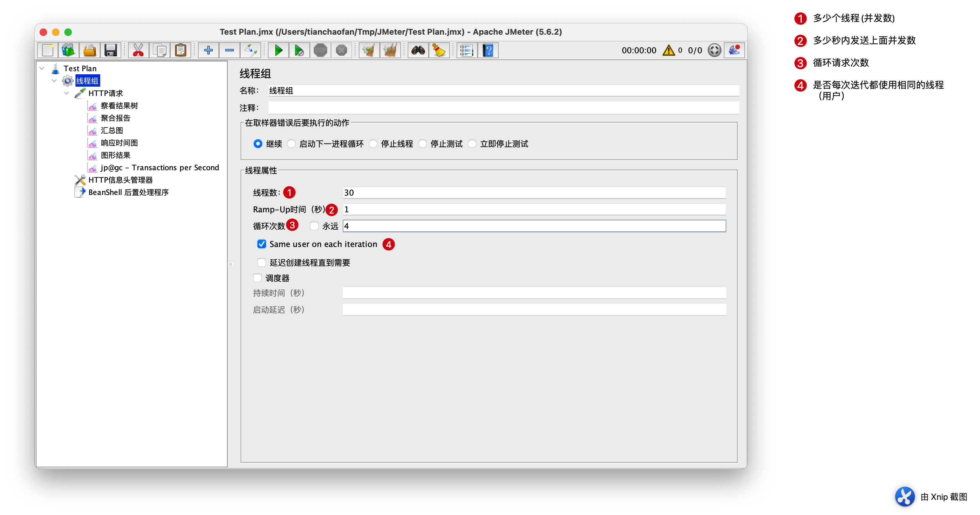
Task: Click the Clear results broom icon
Action: (369, 50)
